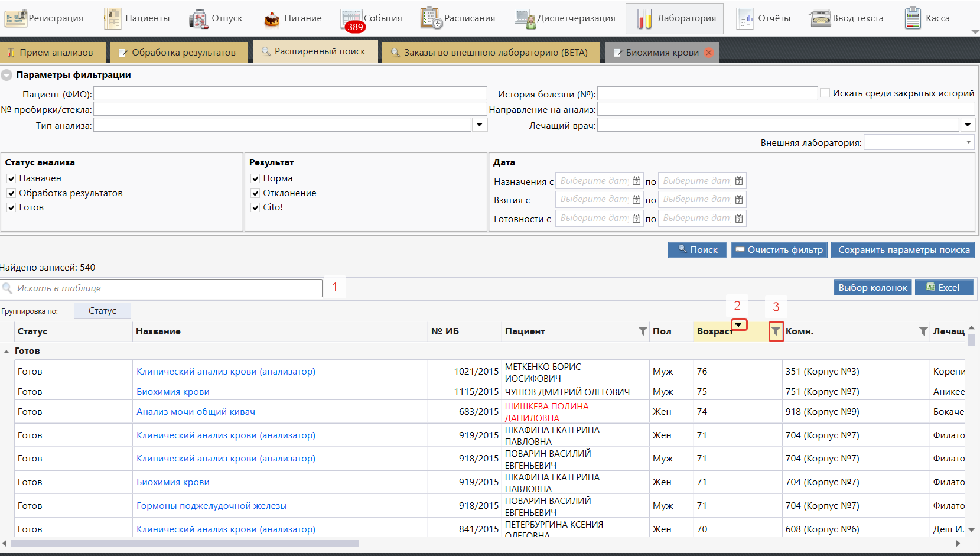This screenshot has width=980, height=556.
Task: Click the Поиск button
Action: 698,250
